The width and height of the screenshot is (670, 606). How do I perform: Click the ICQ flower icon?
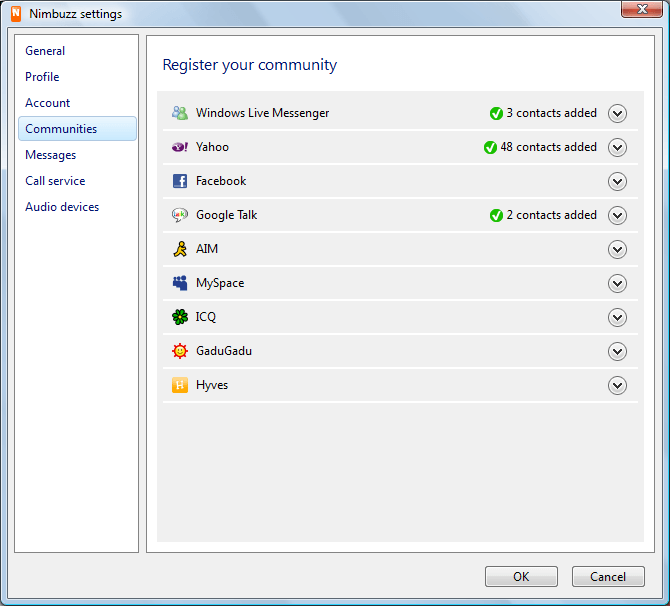[x=180, y=317]
